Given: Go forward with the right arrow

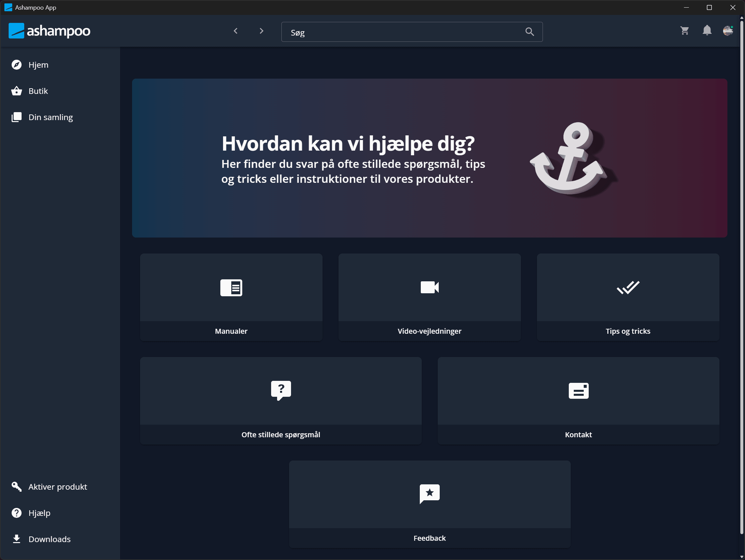Looking at the screenshot, I should pos(261,31).
